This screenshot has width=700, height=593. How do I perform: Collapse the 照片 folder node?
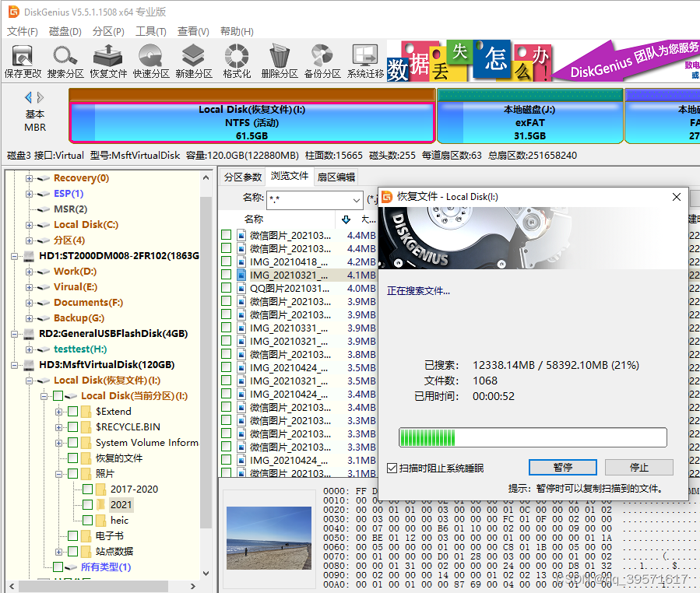[x=58, y=474]
